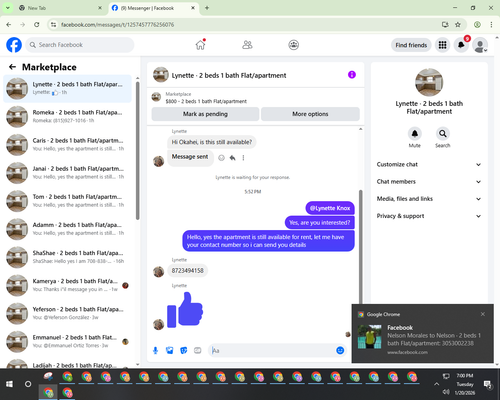Open the purple conversation information icon
The width and height of the screenshot is (500, 400).
[x=352, y=75]
